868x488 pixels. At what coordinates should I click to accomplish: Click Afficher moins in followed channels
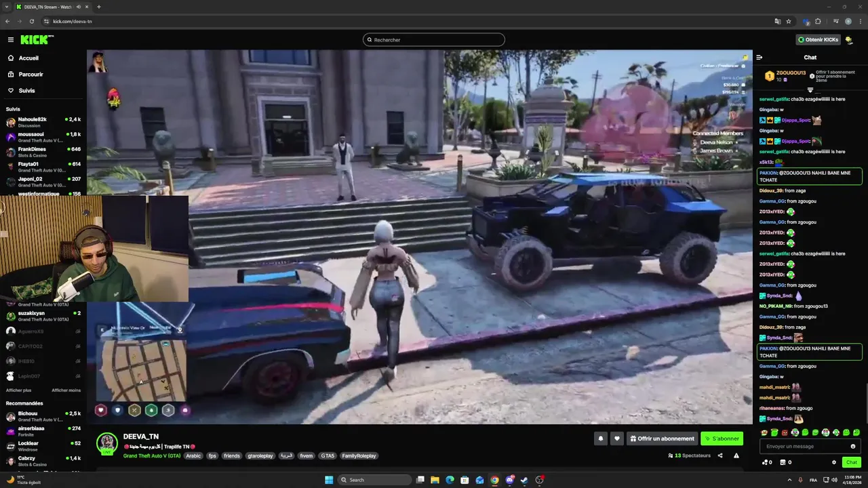click(66, 390)
